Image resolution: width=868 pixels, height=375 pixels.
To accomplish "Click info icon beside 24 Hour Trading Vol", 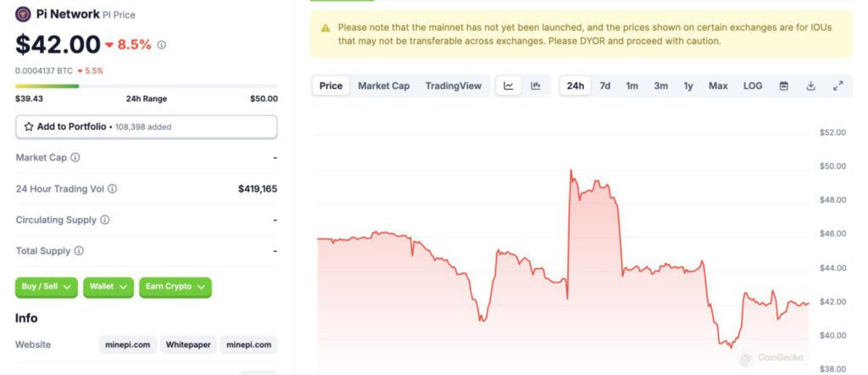I will click(112, 189).
